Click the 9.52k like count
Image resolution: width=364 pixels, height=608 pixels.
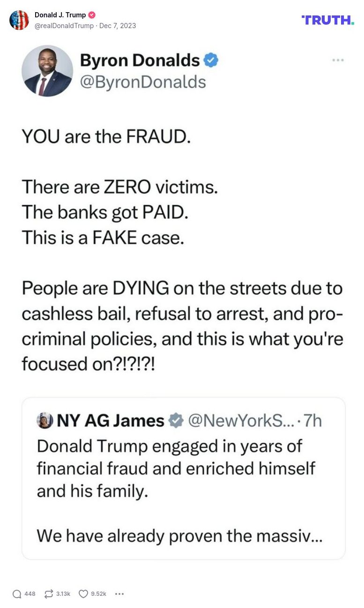[x=97, y=593]
